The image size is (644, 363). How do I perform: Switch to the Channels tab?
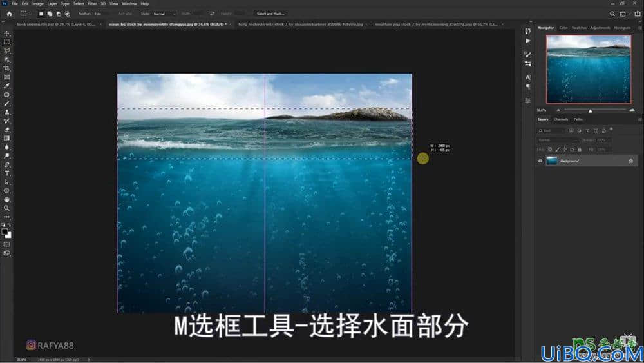click(561, 120)
